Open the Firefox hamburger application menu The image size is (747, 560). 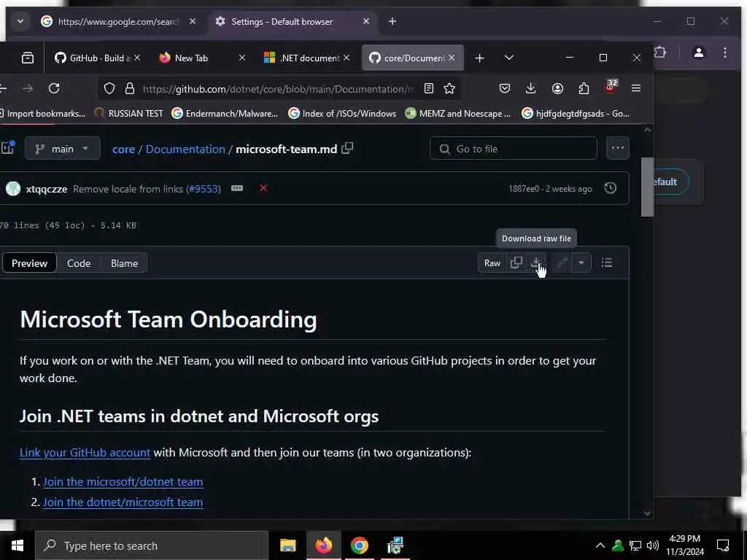pyautogui.click(x=636, y=88)
